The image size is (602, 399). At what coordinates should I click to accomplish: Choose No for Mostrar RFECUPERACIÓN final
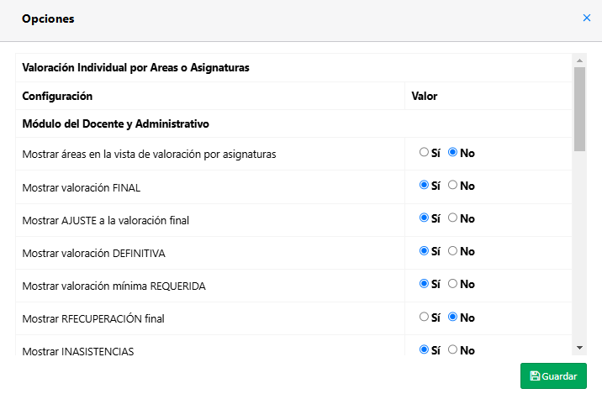[453, 317]
